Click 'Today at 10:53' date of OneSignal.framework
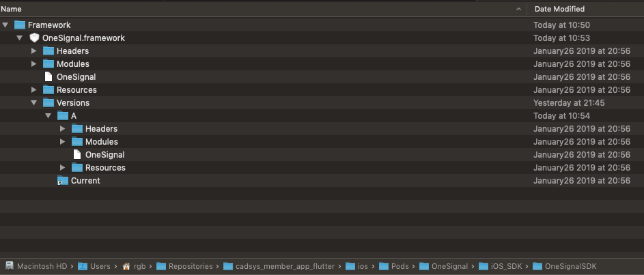Viewport: 644px width, 275px height. click(x=561, y=38)
